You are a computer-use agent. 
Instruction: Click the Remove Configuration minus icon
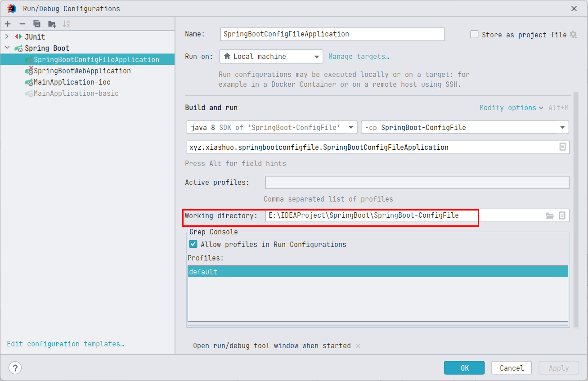point(22,24)
